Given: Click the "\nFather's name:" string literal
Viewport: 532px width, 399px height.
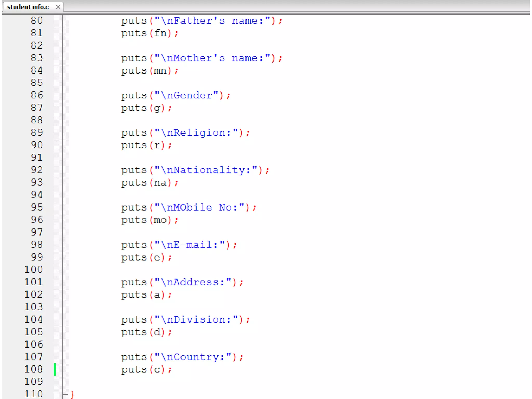Looking at the screenshot, I should coord(212,21).
